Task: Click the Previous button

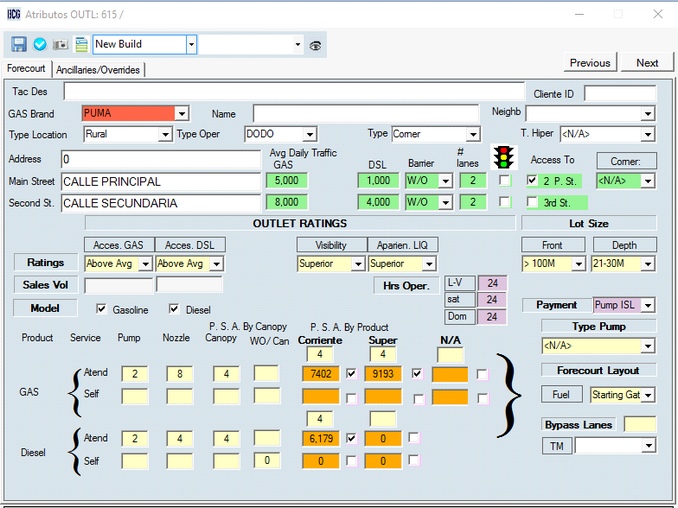Action: (x=590, y=63)
